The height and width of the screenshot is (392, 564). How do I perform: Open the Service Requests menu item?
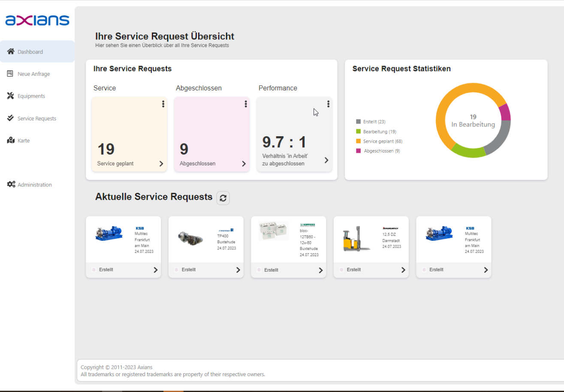(36, 118)
